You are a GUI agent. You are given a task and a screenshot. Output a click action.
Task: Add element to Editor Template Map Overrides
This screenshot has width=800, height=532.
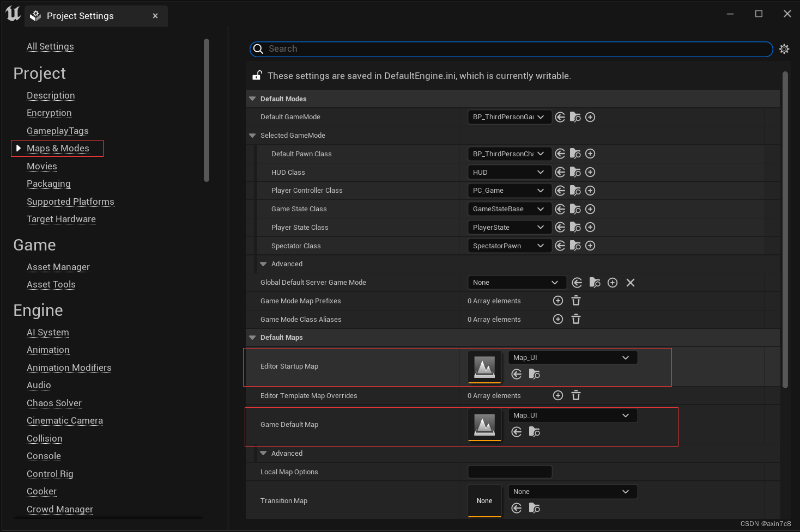click(x=558, y=395)
